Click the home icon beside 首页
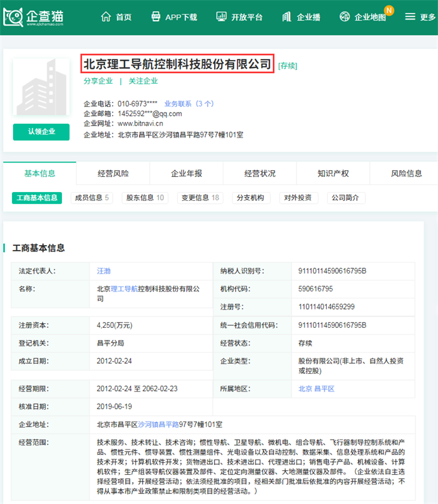 click(x=106, y=16)
